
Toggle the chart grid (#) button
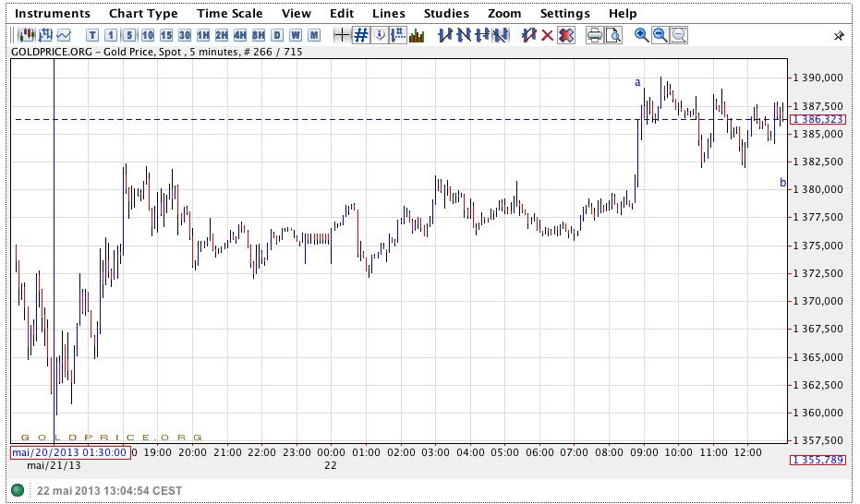pyautogui.click(x=361, y=35)
